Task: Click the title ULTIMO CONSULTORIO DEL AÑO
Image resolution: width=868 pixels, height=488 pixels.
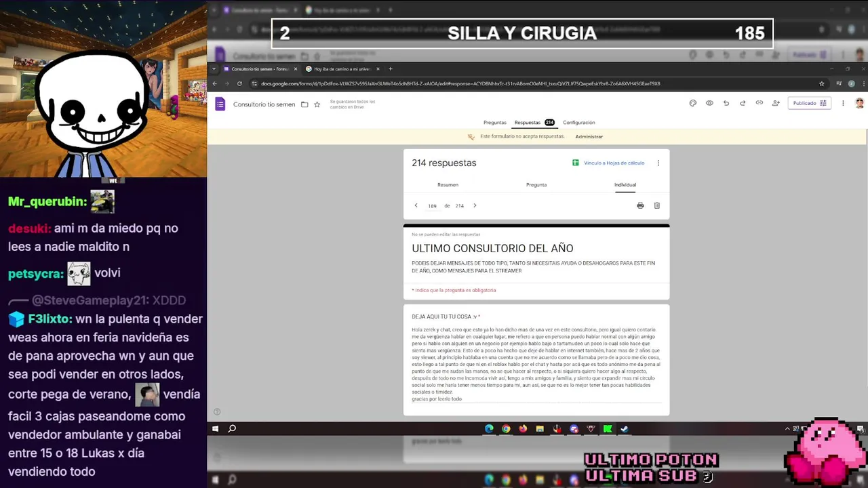Action: point(492,248)
